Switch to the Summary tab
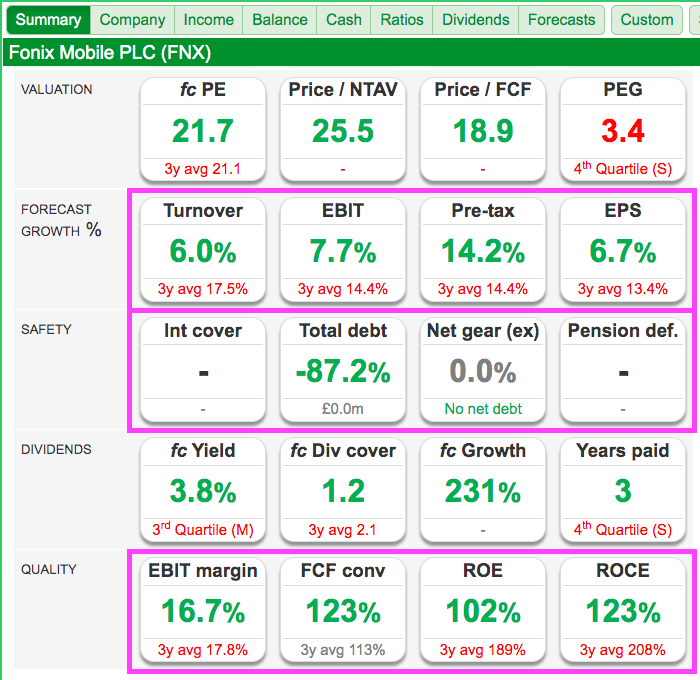Viewport: 700px width, 680px height. [48, 20]
